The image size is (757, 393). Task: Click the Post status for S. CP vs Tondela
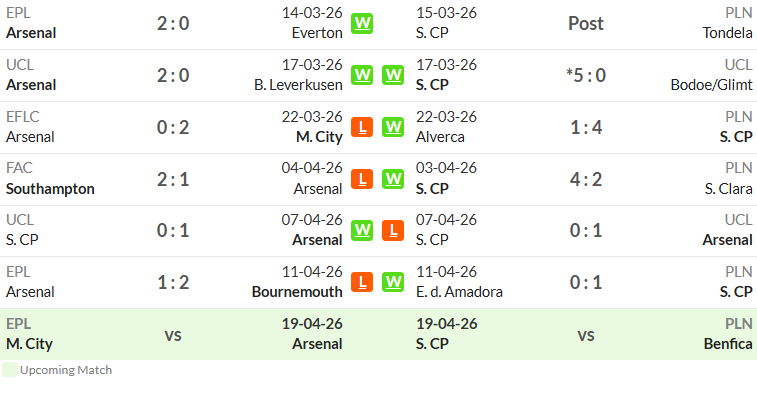(586, 23)
